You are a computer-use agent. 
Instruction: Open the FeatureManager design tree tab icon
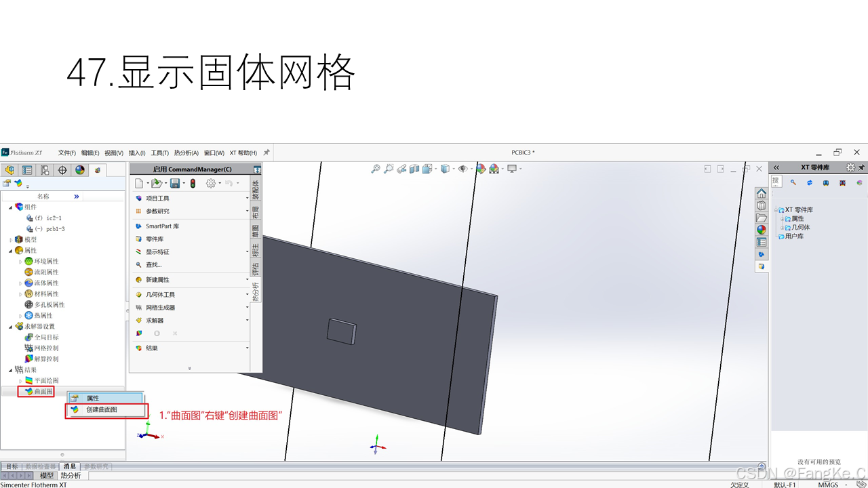[9, 170]
